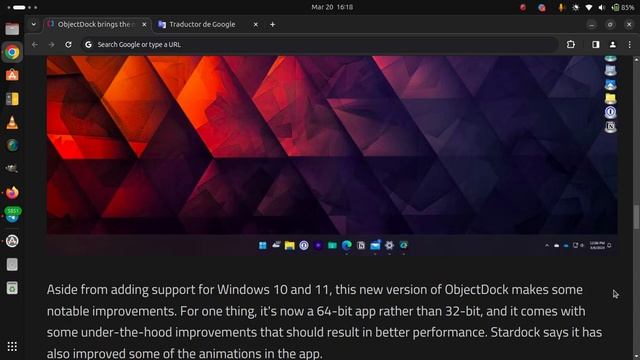The width and height of the screenshot is (640, 360).
Task: Open the workspace indicator in the top bar
Action: [22, 7]
